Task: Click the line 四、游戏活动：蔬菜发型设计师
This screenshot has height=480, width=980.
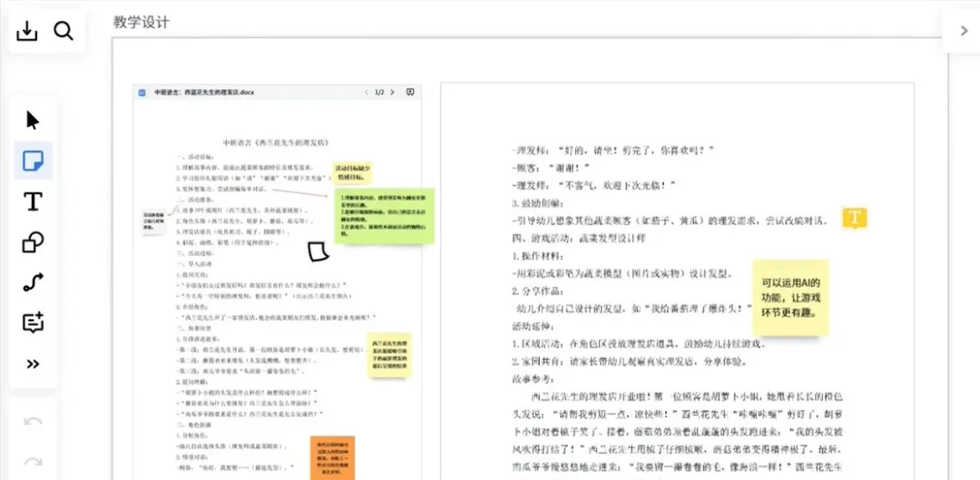Action: pyautogui.click(x=579, y=238)
